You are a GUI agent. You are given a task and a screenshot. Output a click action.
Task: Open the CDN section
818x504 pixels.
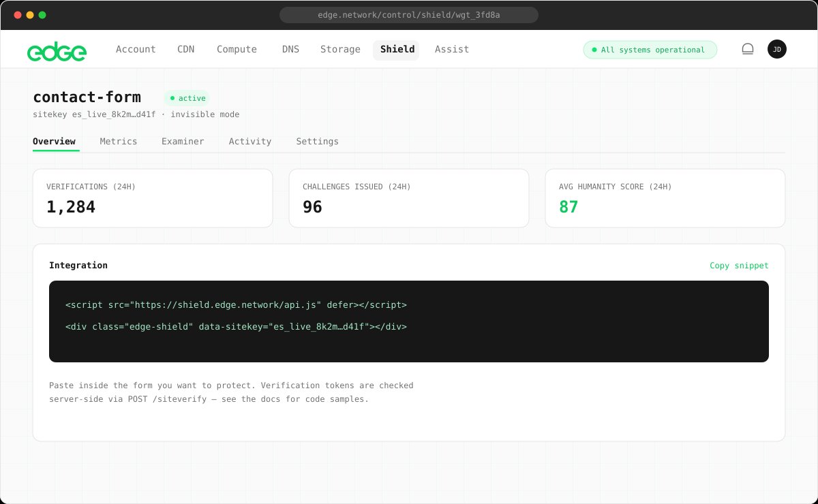click(x=186, y=49)
